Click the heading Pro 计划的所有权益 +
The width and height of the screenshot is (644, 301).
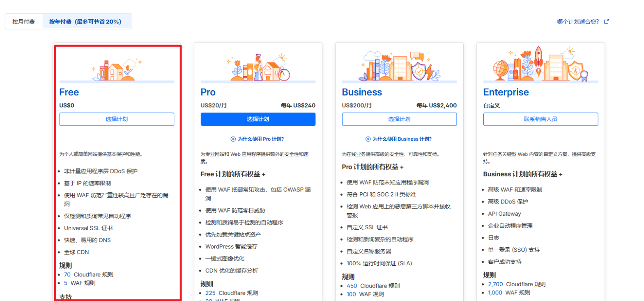373,167
